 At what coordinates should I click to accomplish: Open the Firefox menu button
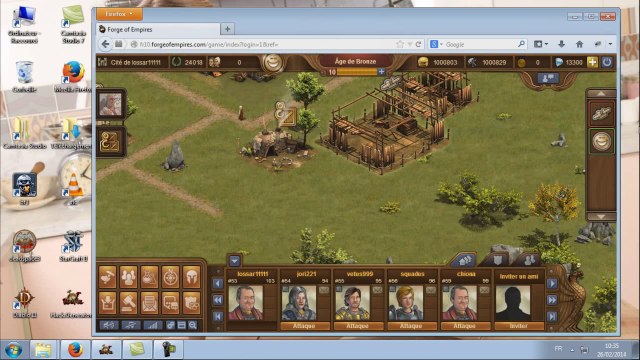(x=119, y=14)
